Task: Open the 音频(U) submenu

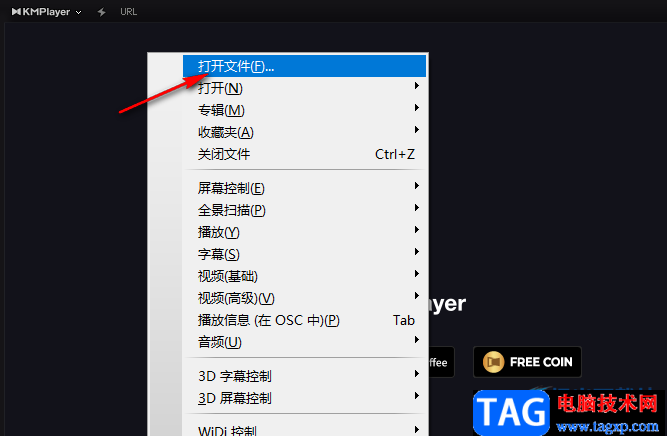Action: pyautogui.click(x=305, y=342)
